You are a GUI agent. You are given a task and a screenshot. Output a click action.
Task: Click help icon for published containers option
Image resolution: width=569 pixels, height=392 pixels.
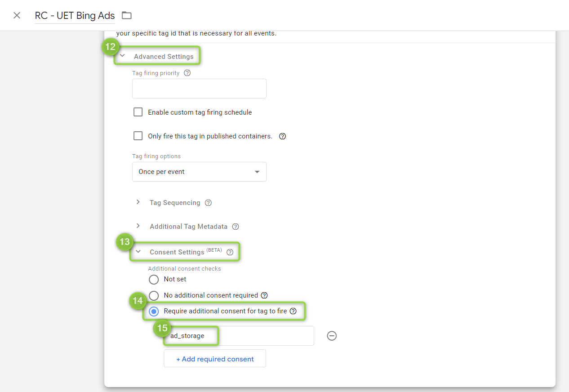(282, 136)
